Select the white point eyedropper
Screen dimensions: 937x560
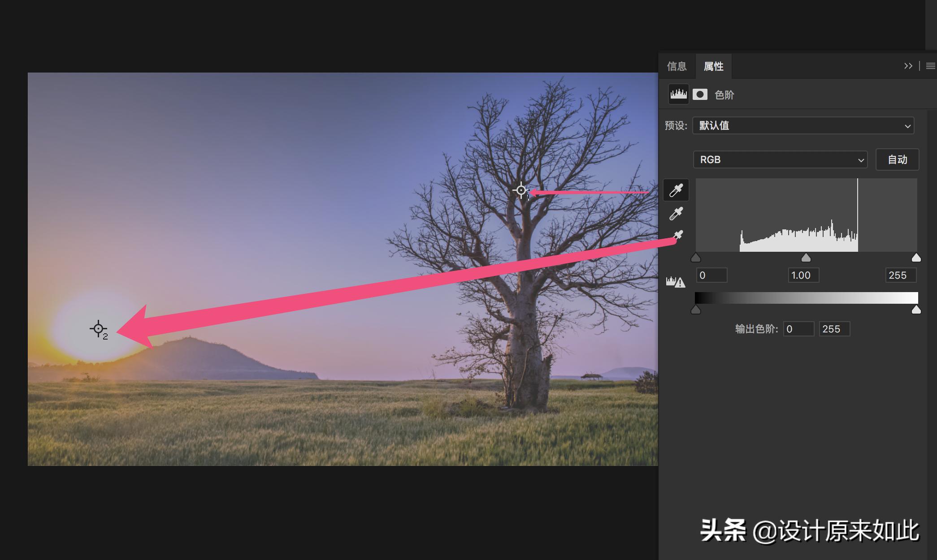click(678, 235)
